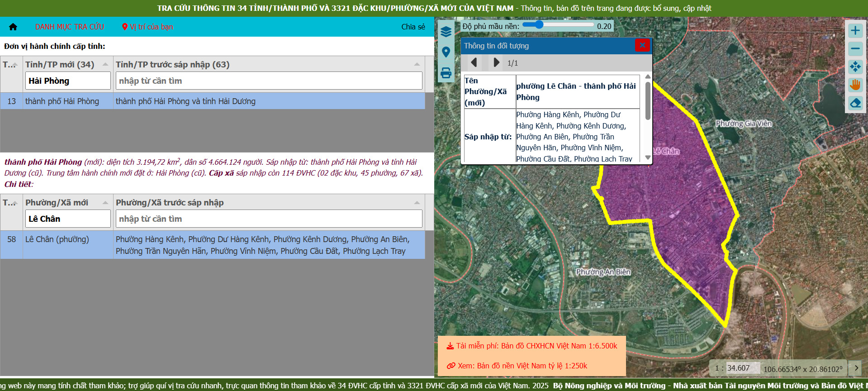868x391 pixels.
Task: Open the DANH MỤC TRA CỨU menu
Action: pyautogui.click(x=70, y=27)
